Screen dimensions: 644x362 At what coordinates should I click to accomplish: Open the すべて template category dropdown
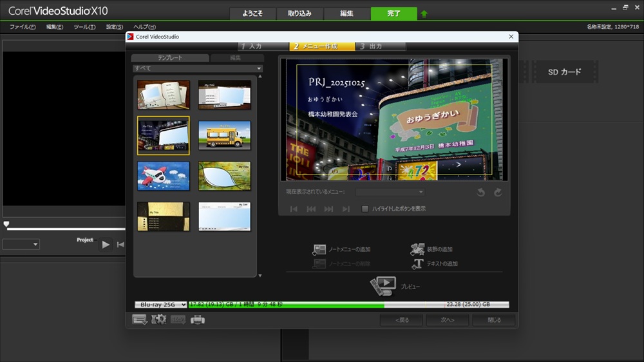(x=198, y=68)
